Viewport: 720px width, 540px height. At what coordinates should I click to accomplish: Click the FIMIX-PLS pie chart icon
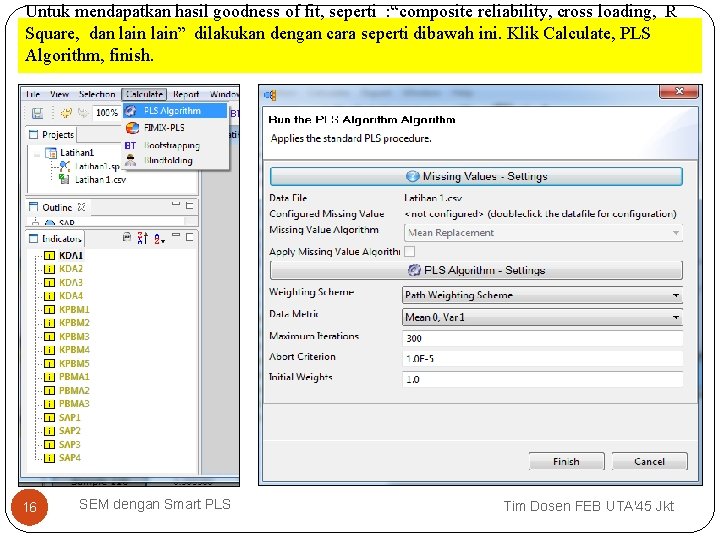click(x=132, y=128)
